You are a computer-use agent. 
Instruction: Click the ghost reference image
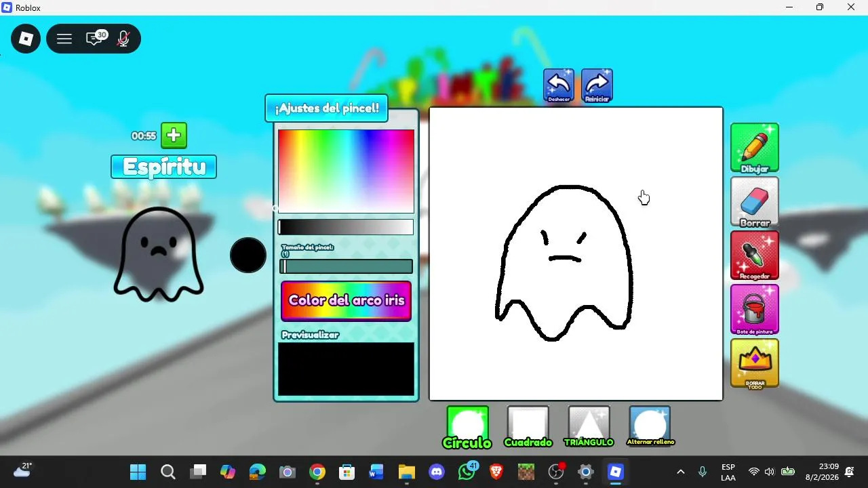click(159, 254)
